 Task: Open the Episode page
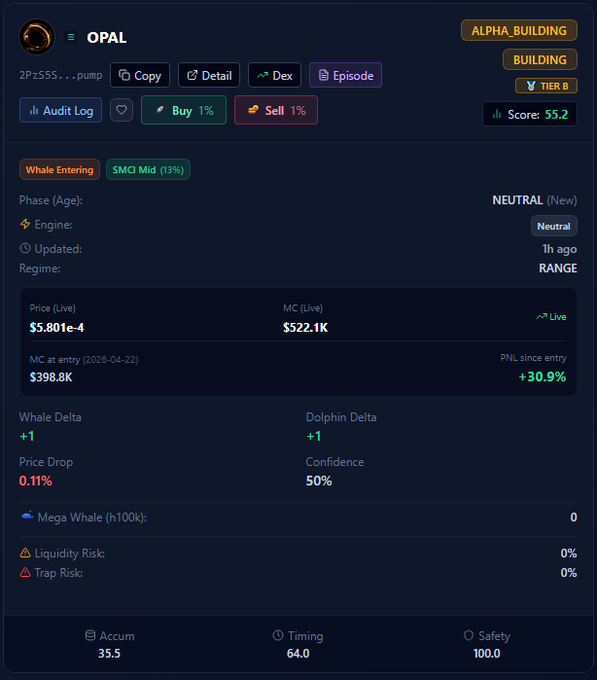coord(346,75)
